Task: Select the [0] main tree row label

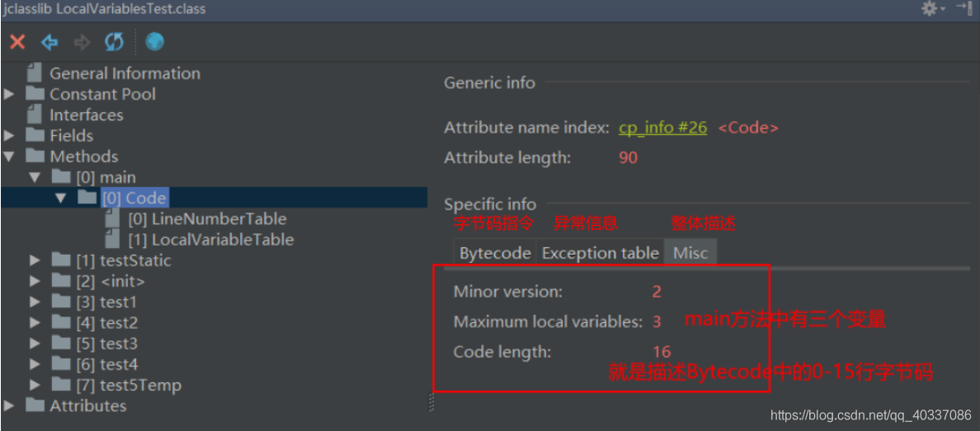Action: pyautogui.click(x=105, y=177)
